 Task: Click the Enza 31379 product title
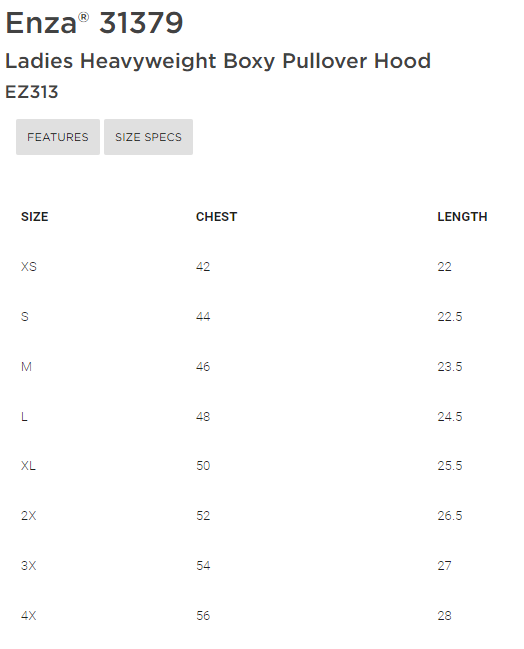click(x=94, y=22)
